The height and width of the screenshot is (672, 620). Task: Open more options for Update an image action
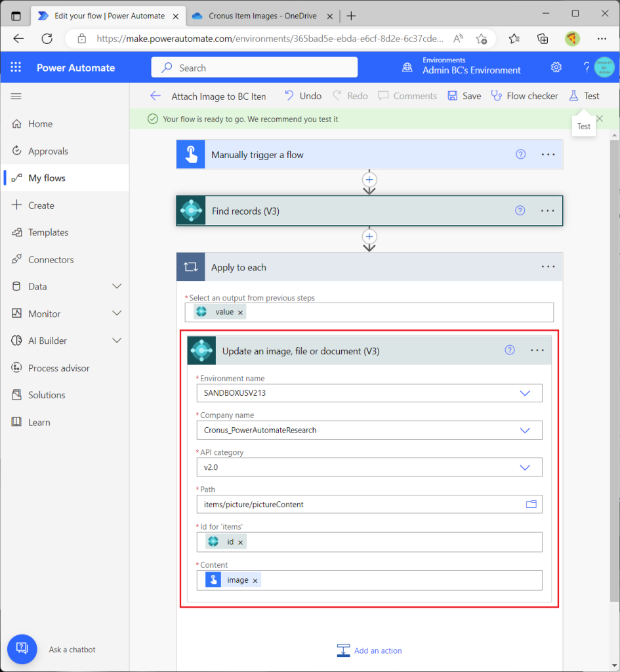(537, 350)
